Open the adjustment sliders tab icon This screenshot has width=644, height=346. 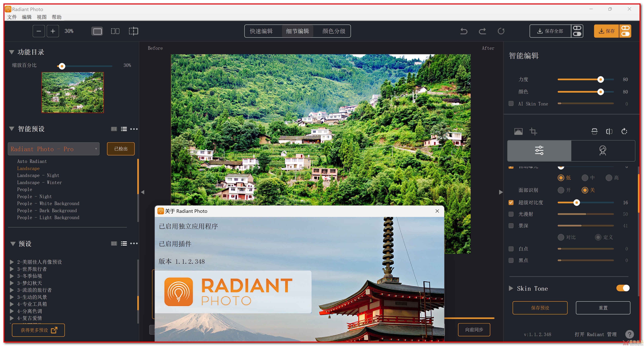click(x=539, y=151)
